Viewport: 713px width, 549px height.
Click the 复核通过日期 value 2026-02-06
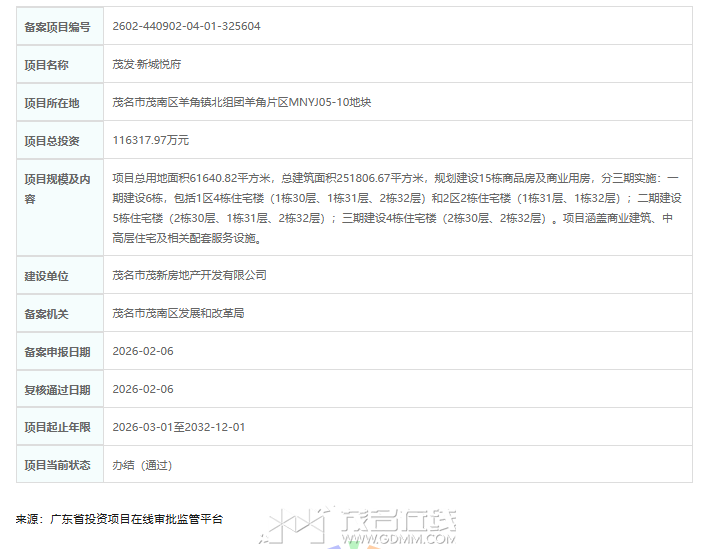(x=143, y=389)
